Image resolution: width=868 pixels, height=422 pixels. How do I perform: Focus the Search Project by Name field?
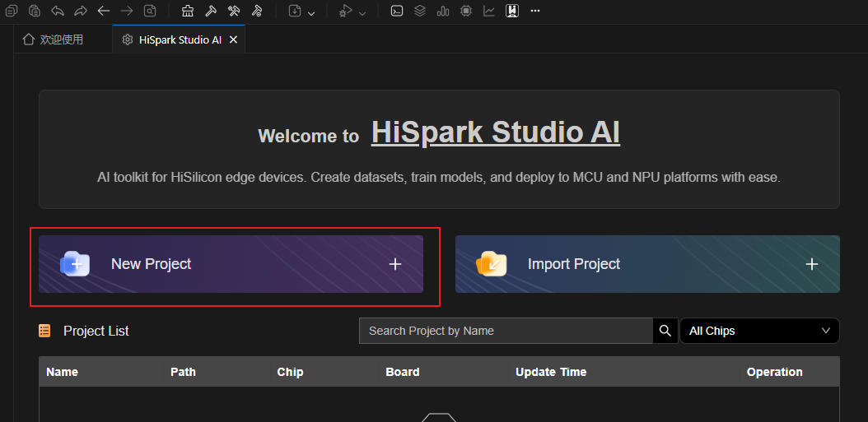pos(506,331)
